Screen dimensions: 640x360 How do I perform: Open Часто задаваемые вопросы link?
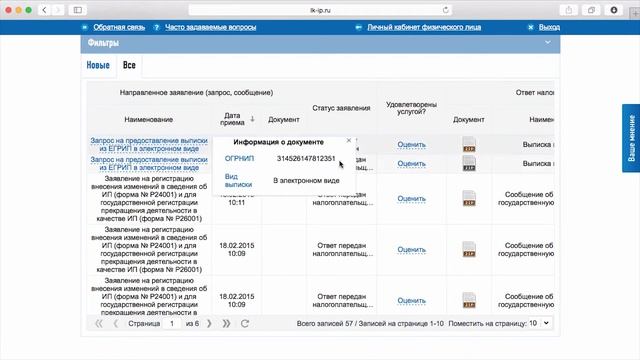211,27
